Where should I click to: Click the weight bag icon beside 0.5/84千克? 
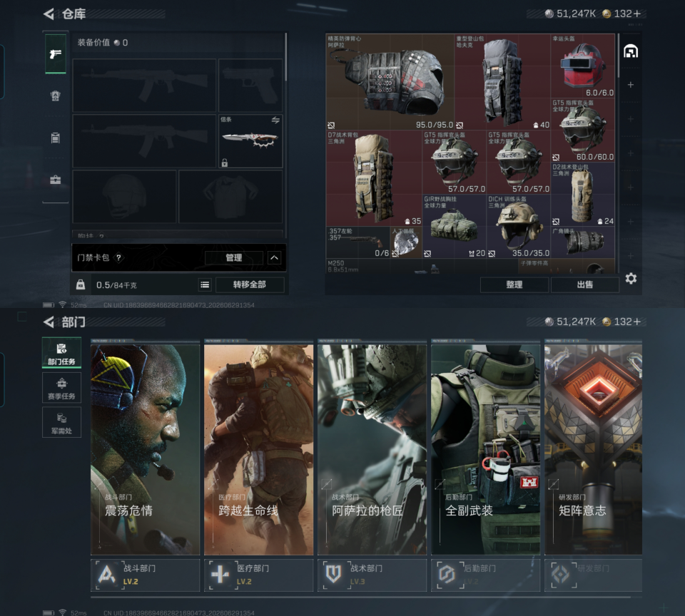coord(81,284)
